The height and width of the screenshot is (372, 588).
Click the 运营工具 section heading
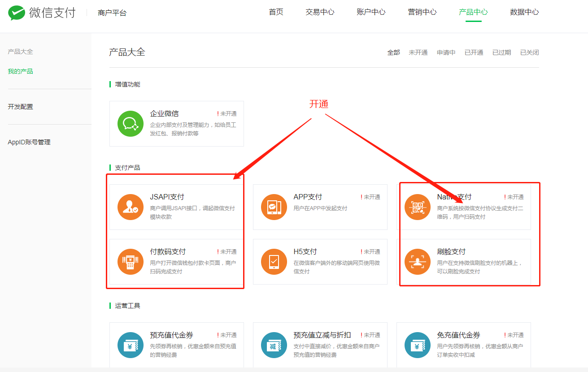tap(127, 306)
